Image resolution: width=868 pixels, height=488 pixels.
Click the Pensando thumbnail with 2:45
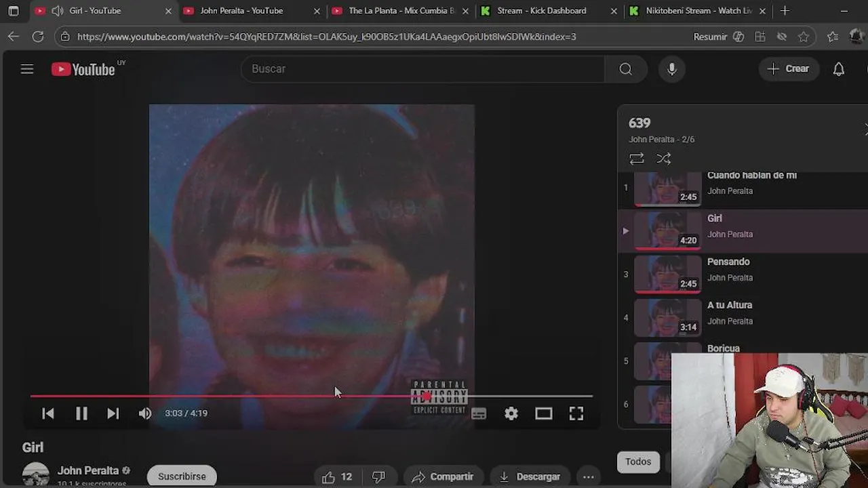click(668, 274)
